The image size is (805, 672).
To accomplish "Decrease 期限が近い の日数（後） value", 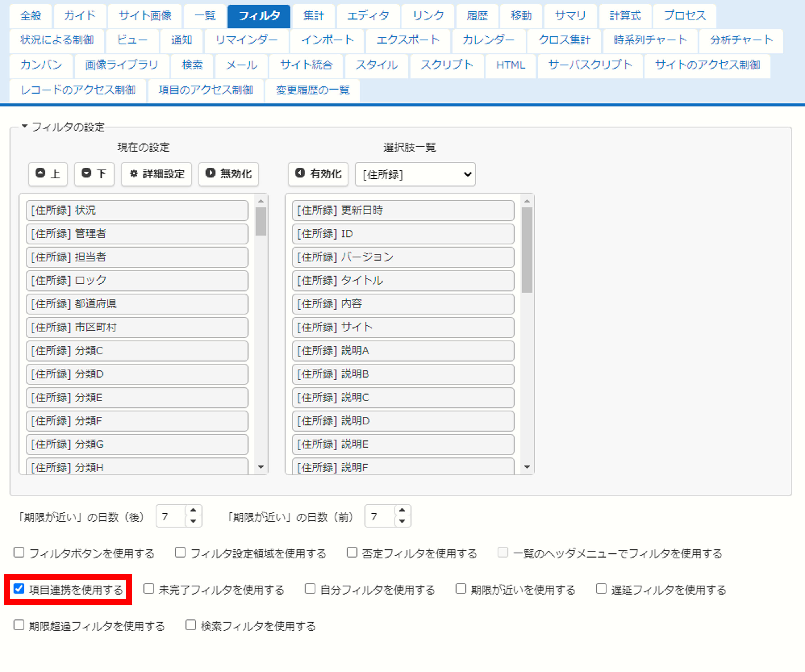I will point(193,521).
